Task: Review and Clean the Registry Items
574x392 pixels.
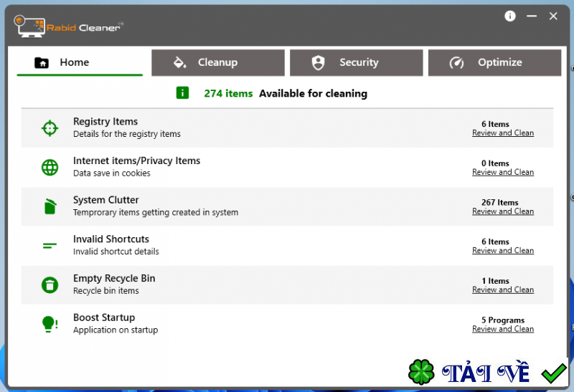Action: click(503, 133)
